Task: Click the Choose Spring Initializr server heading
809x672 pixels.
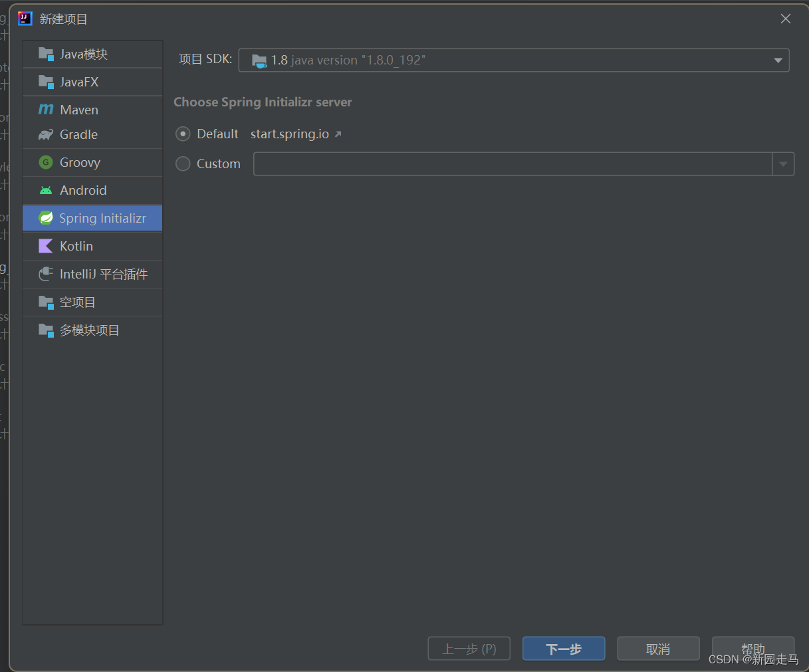Action: [263, 102]
